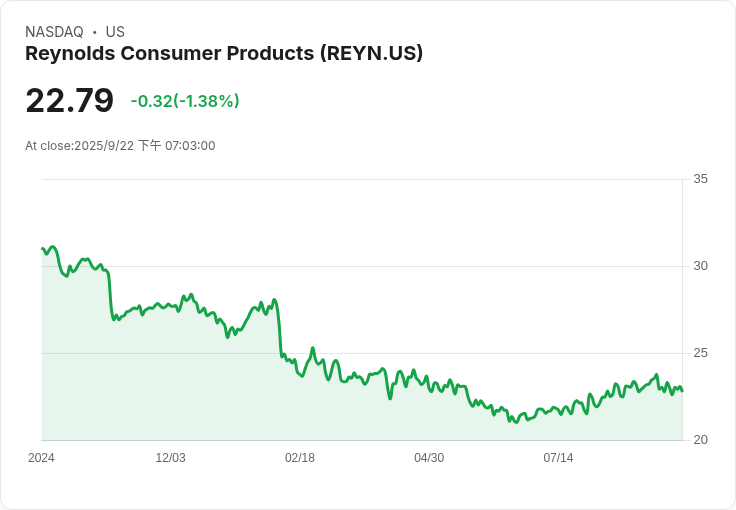Click the 20 y-axis price label
736x510 pixels.
point(700,440)
